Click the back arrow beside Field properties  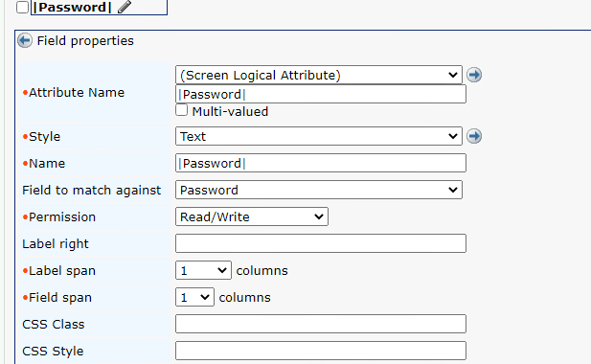pyautogui.click(x=25, y=40)
